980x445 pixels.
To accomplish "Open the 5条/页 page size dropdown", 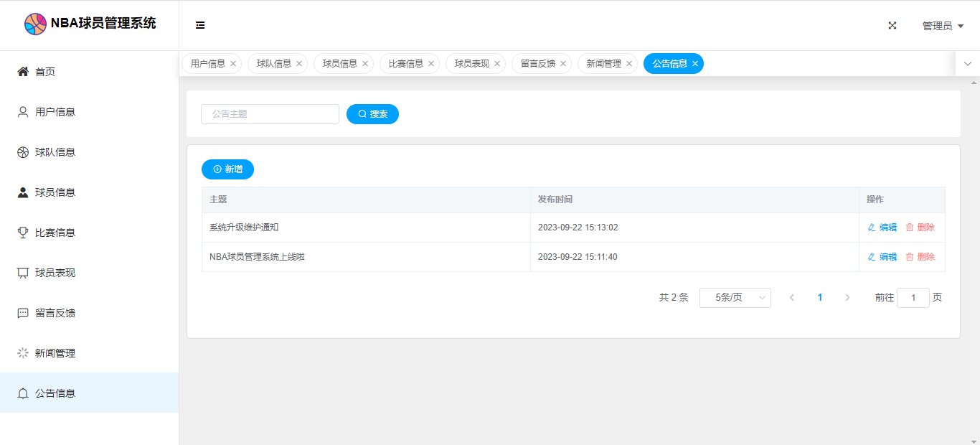I will pos(735,298).
